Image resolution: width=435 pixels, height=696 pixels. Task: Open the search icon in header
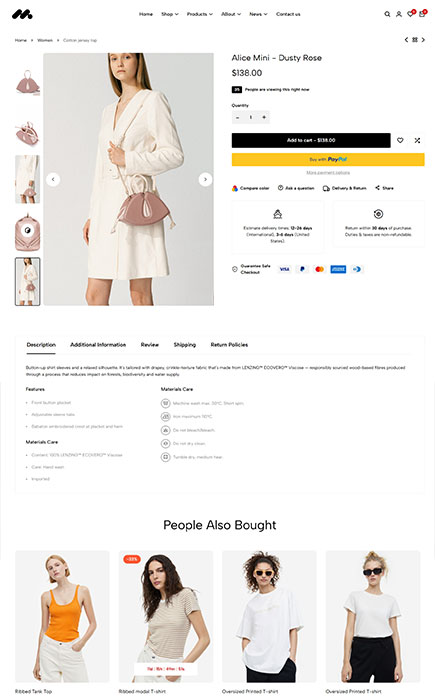tap(387, 14)
